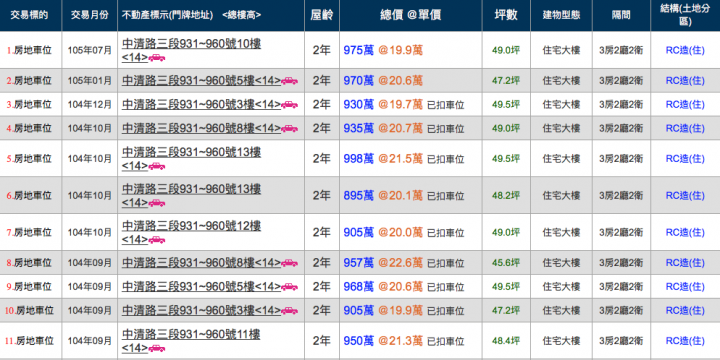Click the car icon in row 7 (12樓)
This screenshot has width=720, height=360.
(157, 240)
